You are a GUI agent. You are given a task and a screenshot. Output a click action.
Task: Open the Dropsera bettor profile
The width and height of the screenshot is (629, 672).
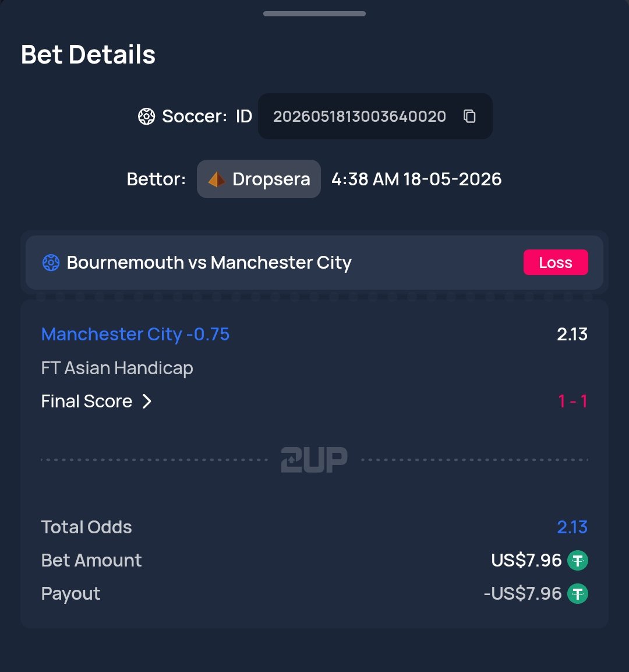click(259, 179)
